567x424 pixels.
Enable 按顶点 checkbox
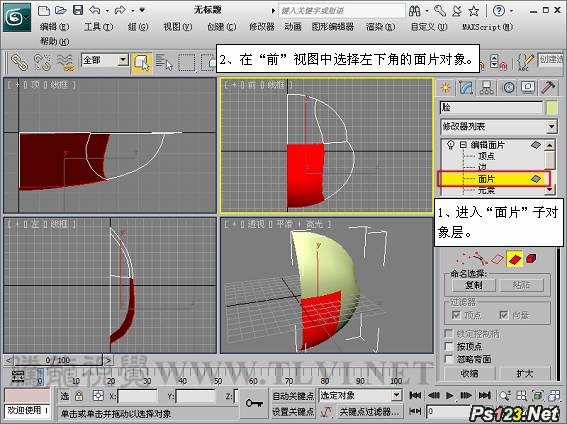pos(449,346)
